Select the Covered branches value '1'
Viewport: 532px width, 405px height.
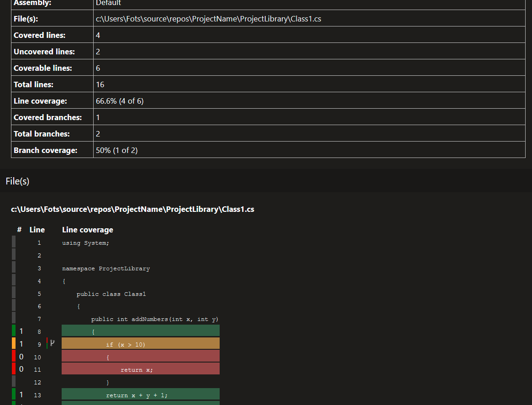click(x=98, y=117)
